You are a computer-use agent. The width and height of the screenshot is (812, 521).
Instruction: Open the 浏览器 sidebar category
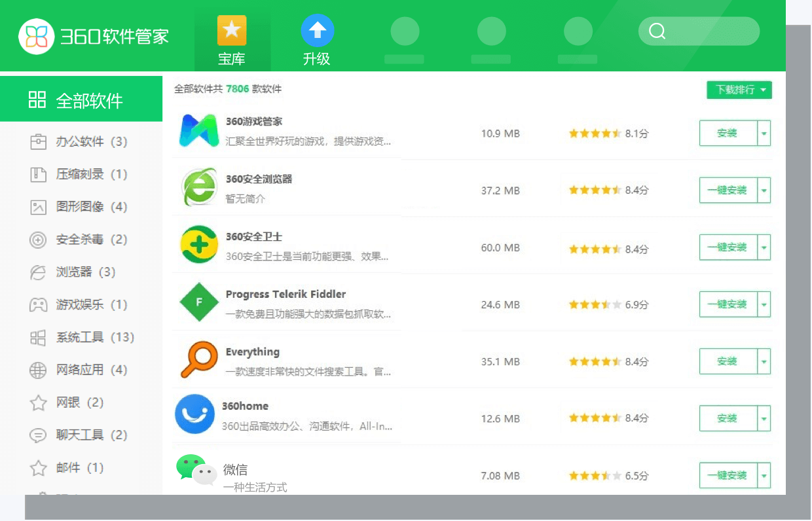point(77,272)
